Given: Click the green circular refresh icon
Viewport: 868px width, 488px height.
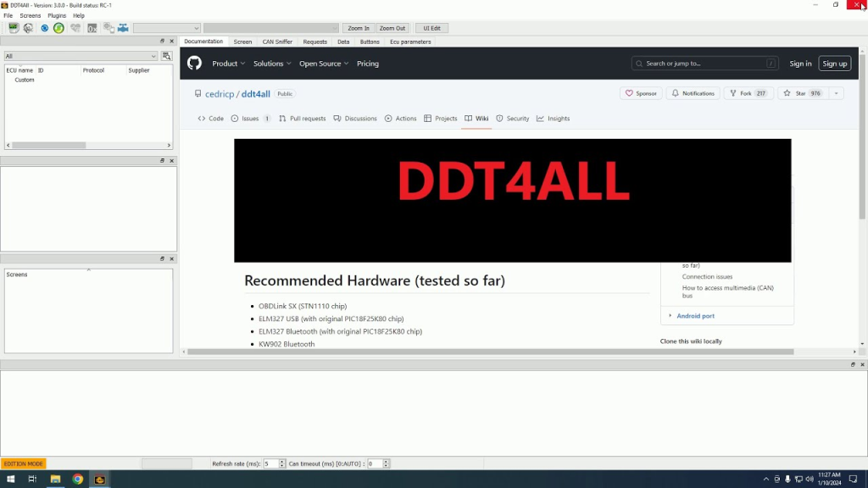Looking at the screenshot, I should (58, 28).
